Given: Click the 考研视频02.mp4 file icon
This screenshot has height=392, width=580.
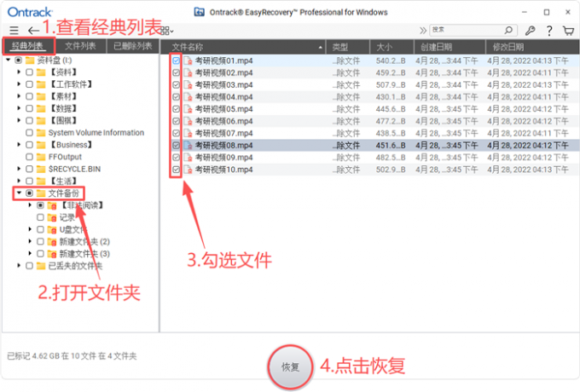Looking at the screenshot, I should (188, 72).
